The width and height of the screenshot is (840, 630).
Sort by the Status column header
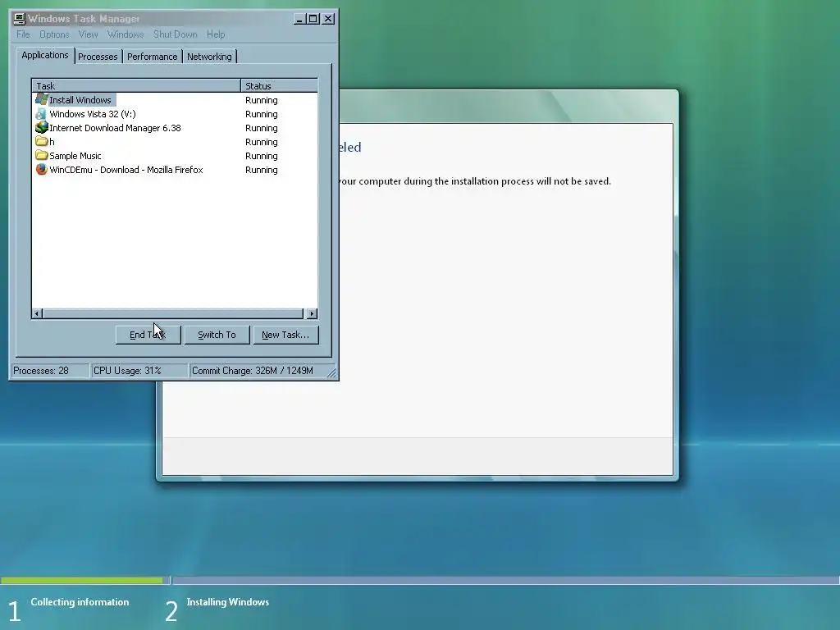pos(279,85)
